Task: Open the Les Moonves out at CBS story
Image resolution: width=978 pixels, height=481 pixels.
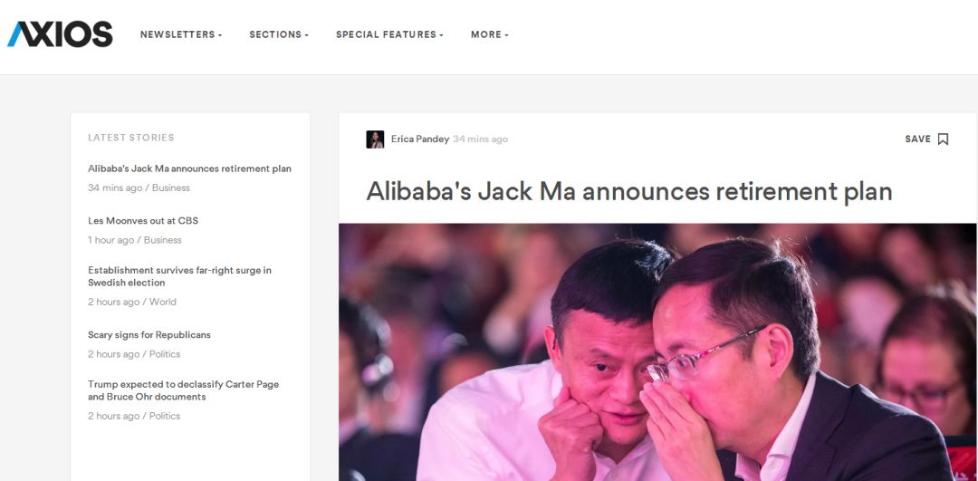Action: (x=143, y=221)
